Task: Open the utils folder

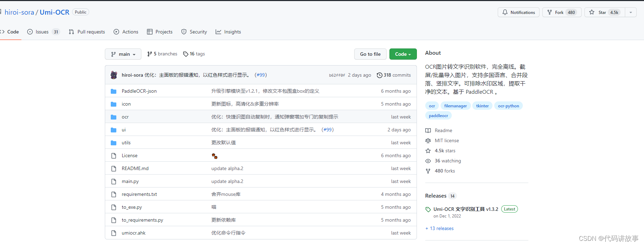Action: coord(126,143)
